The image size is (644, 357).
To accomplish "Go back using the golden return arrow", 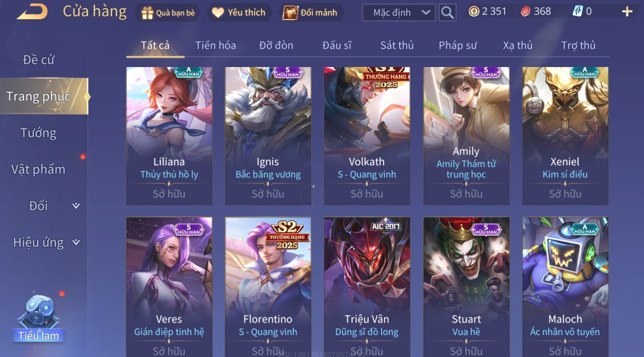I will pyautogui.click(x=32, y=12).
